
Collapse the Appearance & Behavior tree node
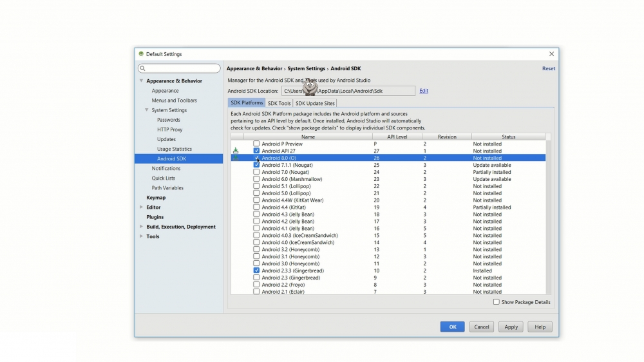tap(141, 81)
